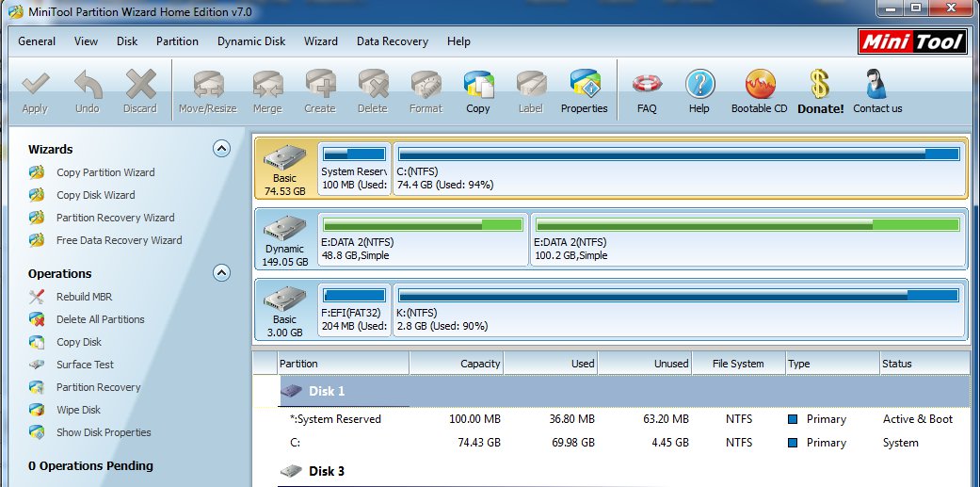
Task: Launch Copy Partition Wizard
Action: [x=105, y=172]
